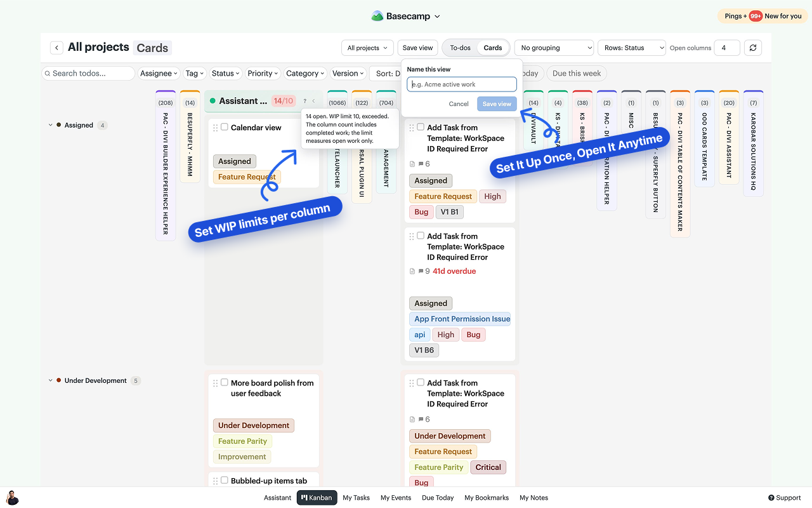Open the Support link

tap(785, 498)
